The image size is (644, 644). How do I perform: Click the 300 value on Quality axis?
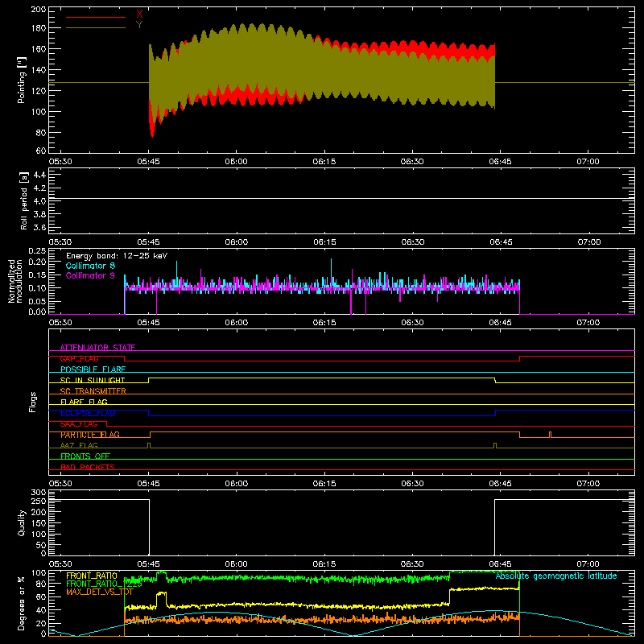click(39, 493)
